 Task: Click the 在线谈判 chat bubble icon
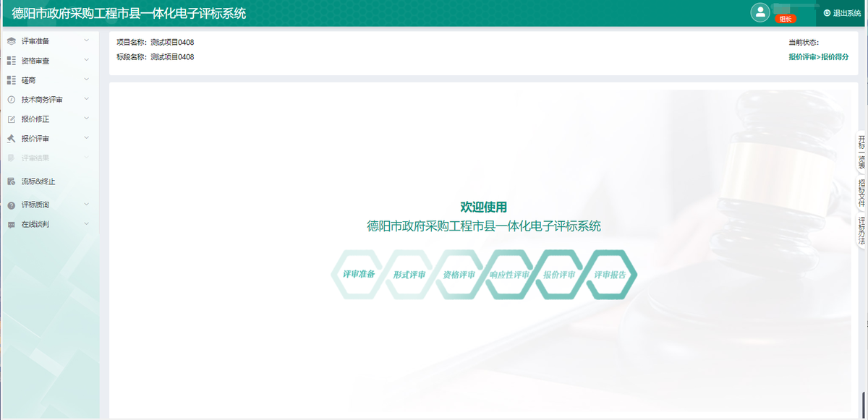point(11,225)
